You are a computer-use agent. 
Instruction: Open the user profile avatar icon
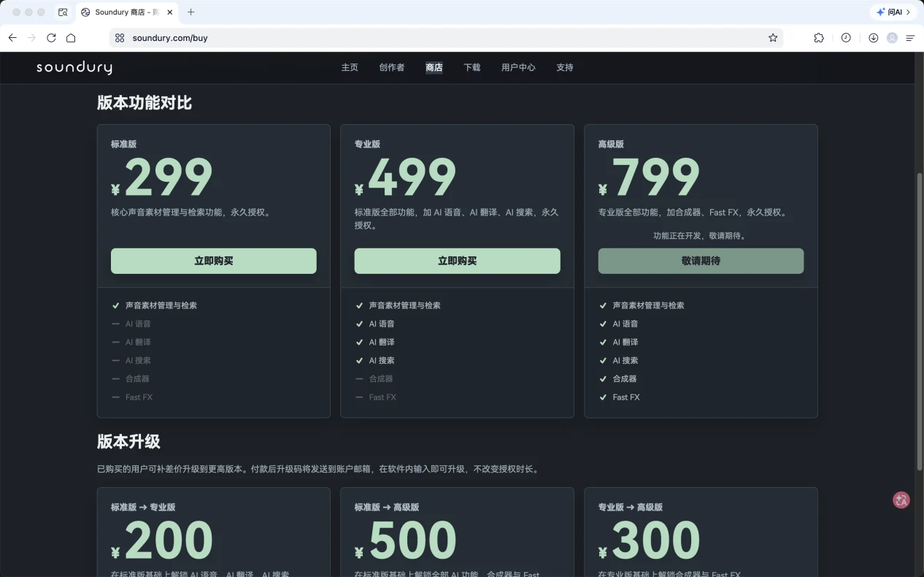pyautogui.click(x=892, y=38)
